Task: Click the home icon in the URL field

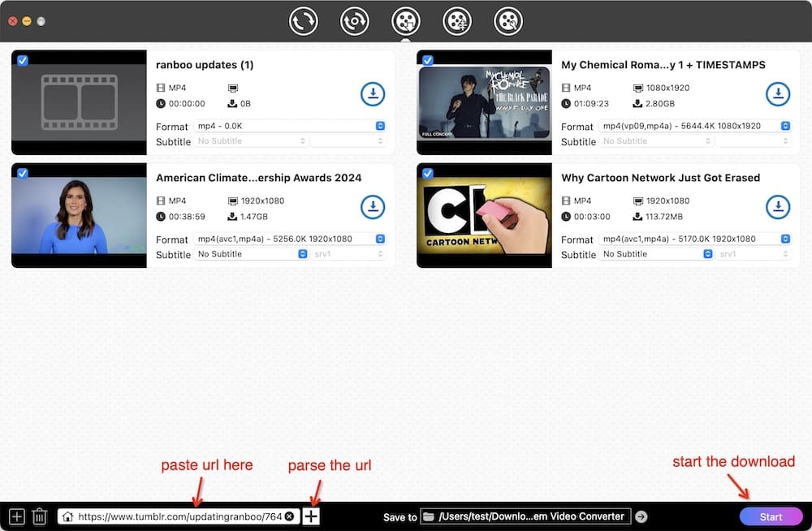Action: click(67, 516)
